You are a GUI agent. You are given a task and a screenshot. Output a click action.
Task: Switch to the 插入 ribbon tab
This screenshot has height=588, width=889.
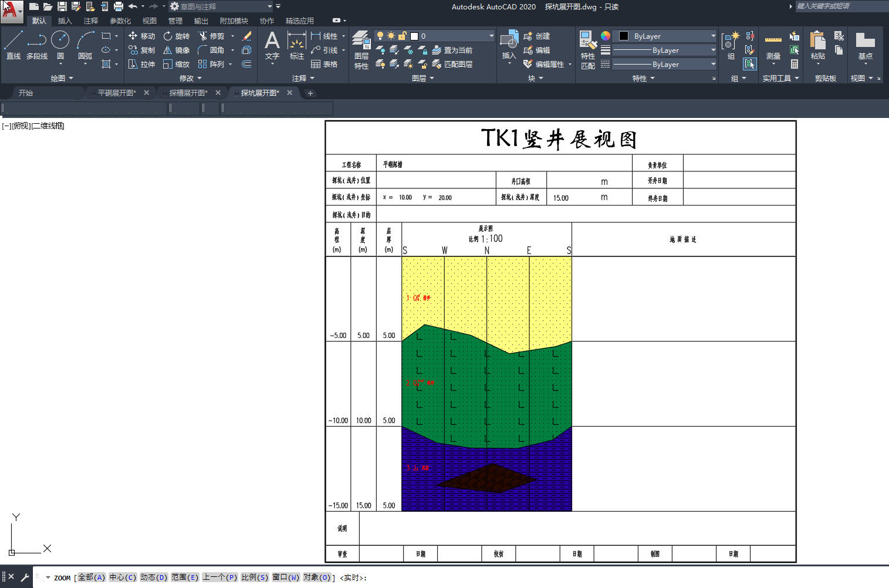pos(65,21)
